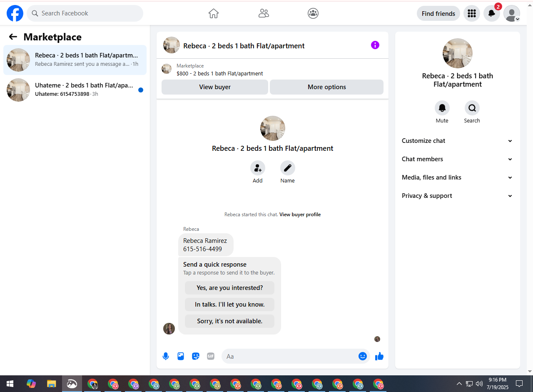Open the notifications bell
The image size is (533, 392).
492,13
